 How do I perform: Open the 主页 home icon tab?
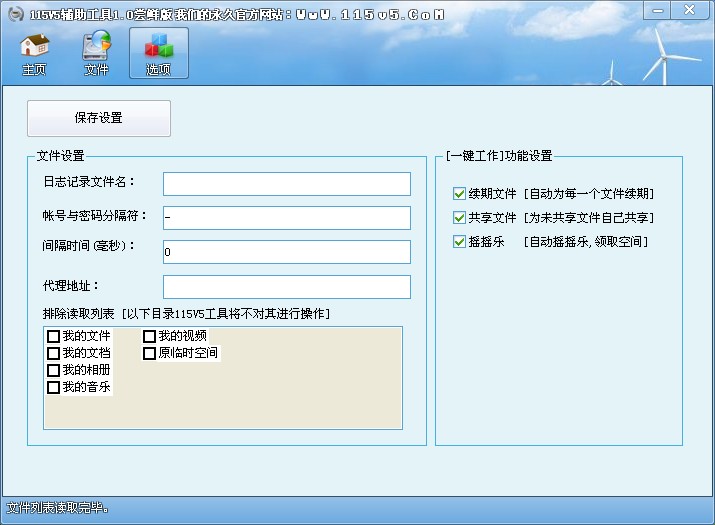pos(35,53)
